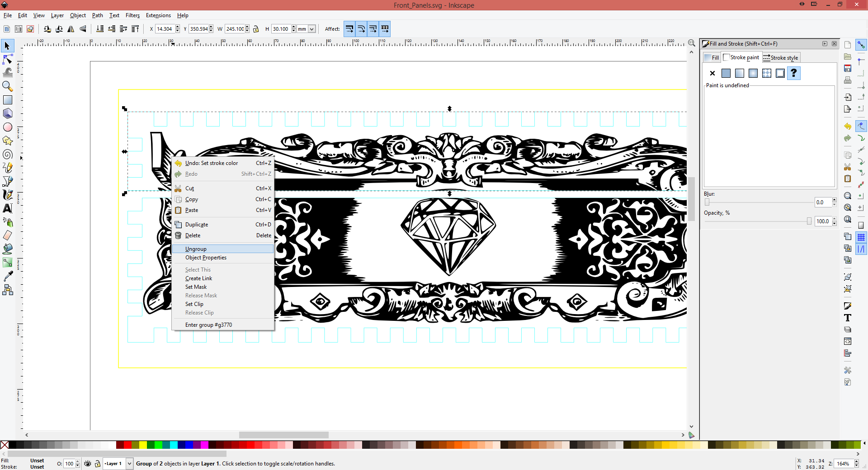Select the Star polygon tool
Image resolution: width=868 pixels, height=470 pixels.
pos(7,141)
